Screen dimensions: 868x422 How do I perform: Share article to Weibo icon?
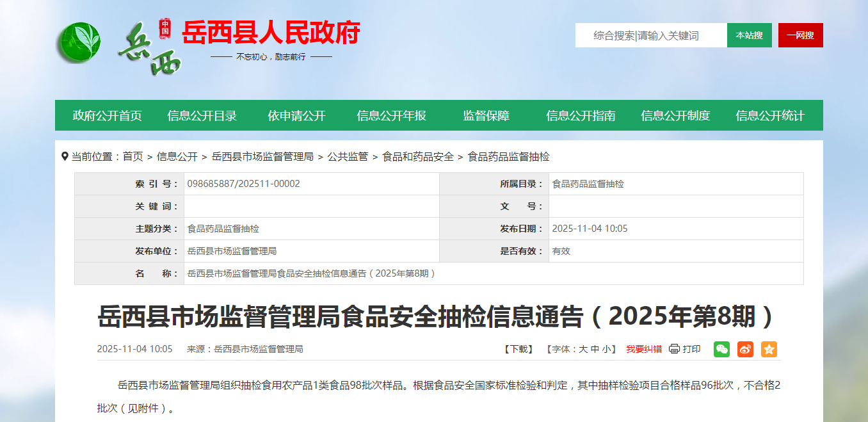pyautogui.click(x=745, y=349)
